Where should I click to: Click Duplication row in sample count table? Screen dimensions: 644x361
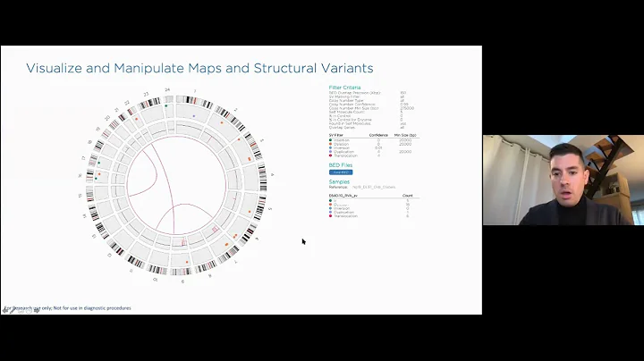pyautogui.click(x=374, y=212)
